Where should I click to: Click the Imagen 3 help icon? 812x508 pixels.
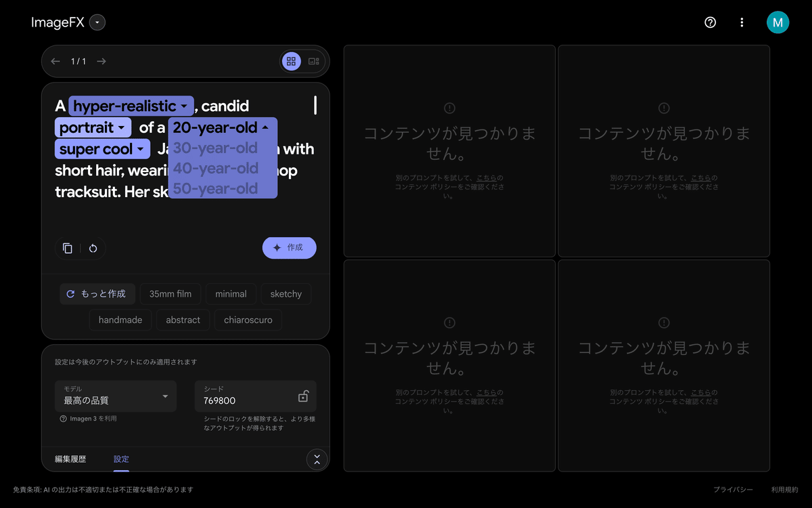[x=64, y=419]
